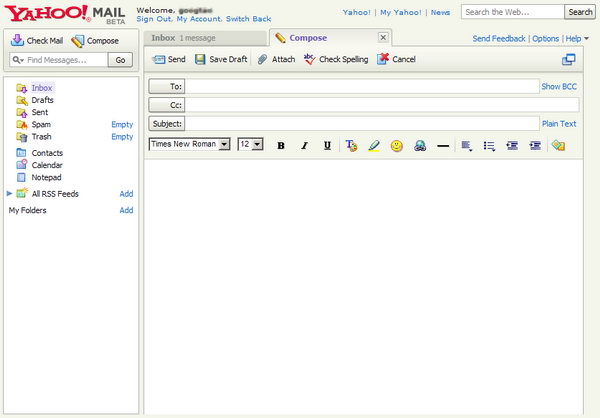
Task: Run Check Spelling on the message
Action: coord(336,59)
